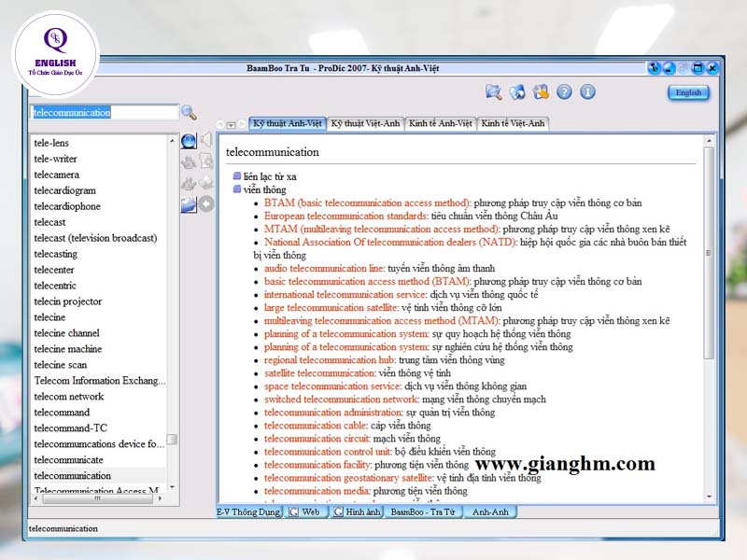Open the BTAM (basic telecommunication access method) link

tap(367, 203)
